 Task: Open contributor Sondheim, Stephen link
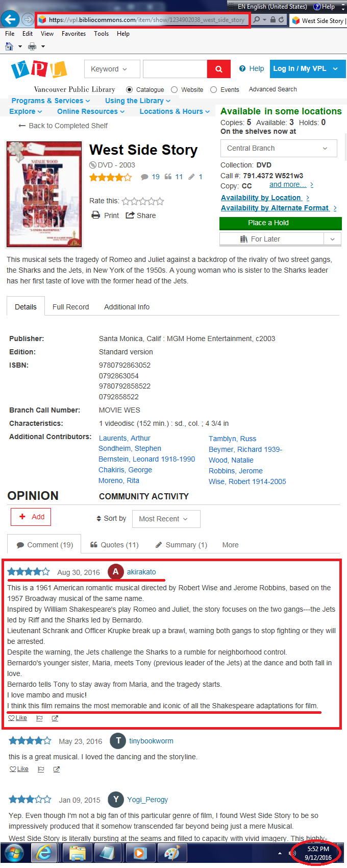(130, 448)
